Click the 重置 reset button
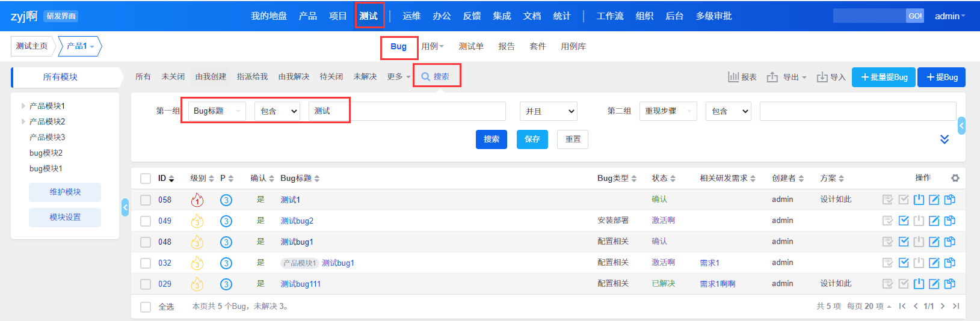 pyautogui.click(x=573, y=139)
